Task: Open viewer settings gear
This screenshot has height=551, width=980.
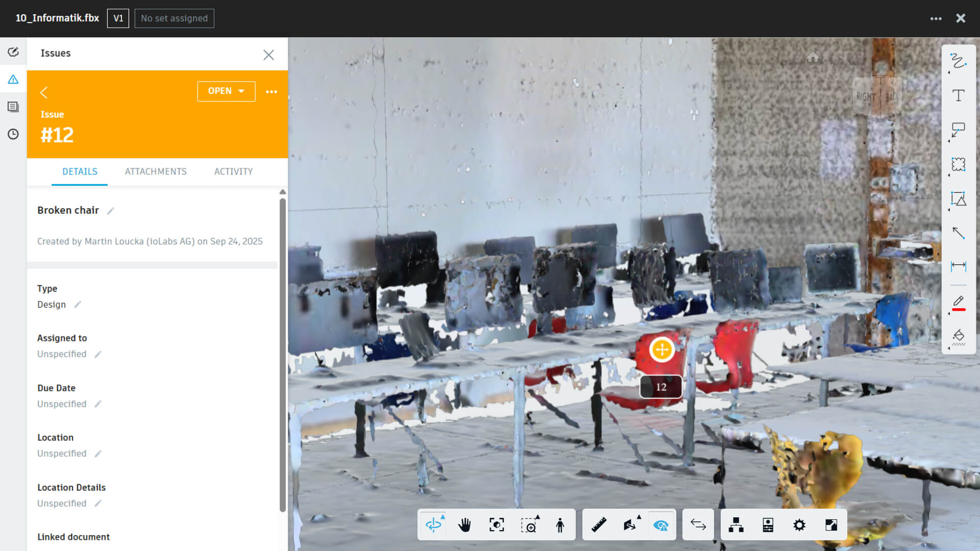Action: [x=799, y=525]
